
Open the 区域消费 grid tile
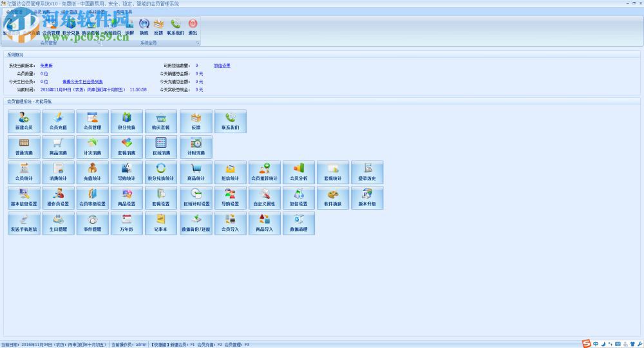click(x=160, y=147)
